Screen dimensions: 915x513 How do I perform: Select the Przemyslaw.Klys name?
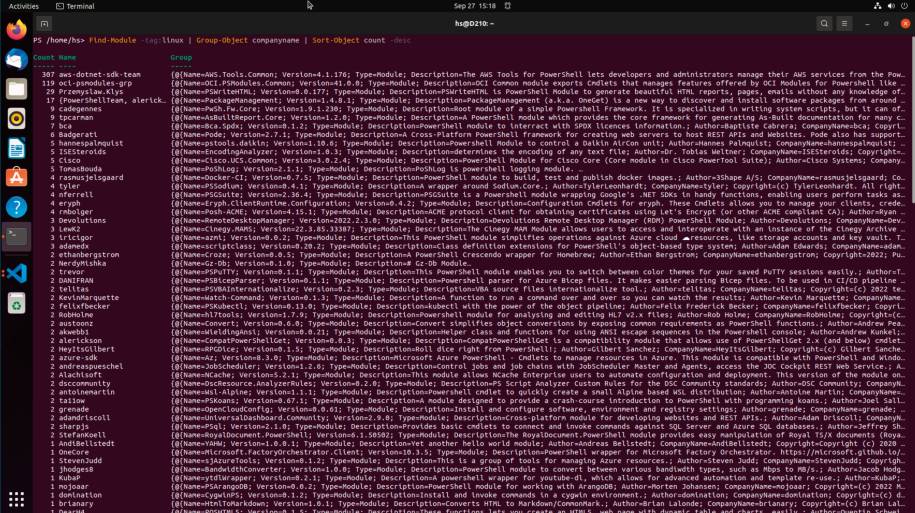click(90, 92)
